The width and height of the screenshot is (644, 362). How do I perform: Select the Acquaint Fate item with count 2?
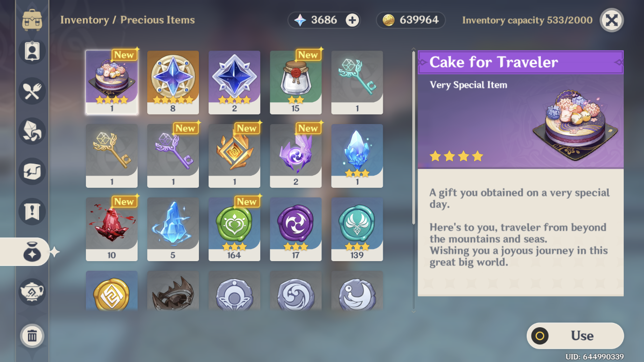click(234, 83)
